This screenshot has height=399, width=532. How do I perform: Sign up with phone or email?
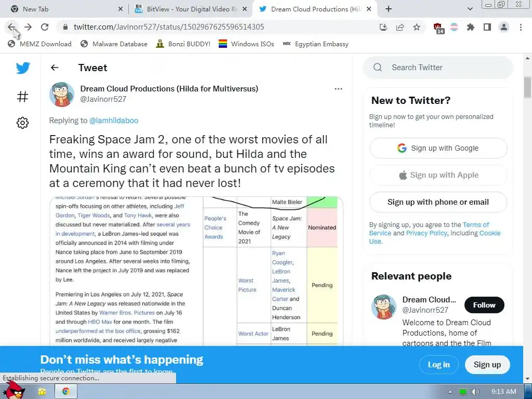pyautogui.click(x=438, y=202)
